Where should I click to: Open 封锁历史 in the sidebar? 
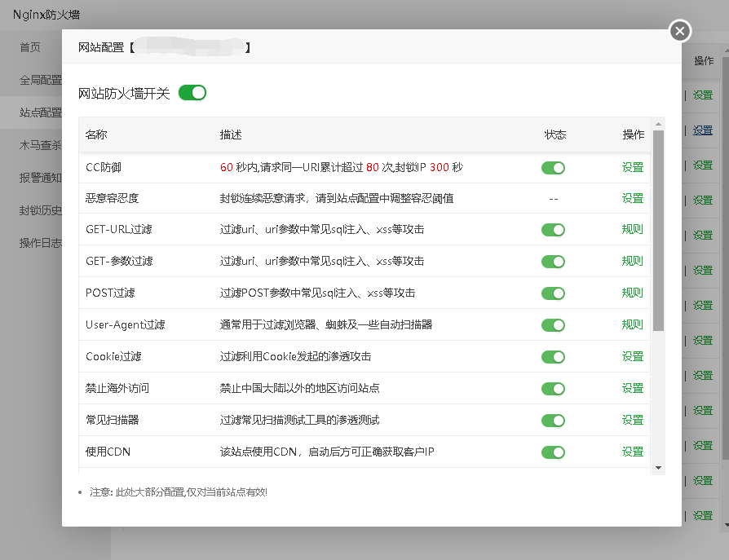(41, 210)
